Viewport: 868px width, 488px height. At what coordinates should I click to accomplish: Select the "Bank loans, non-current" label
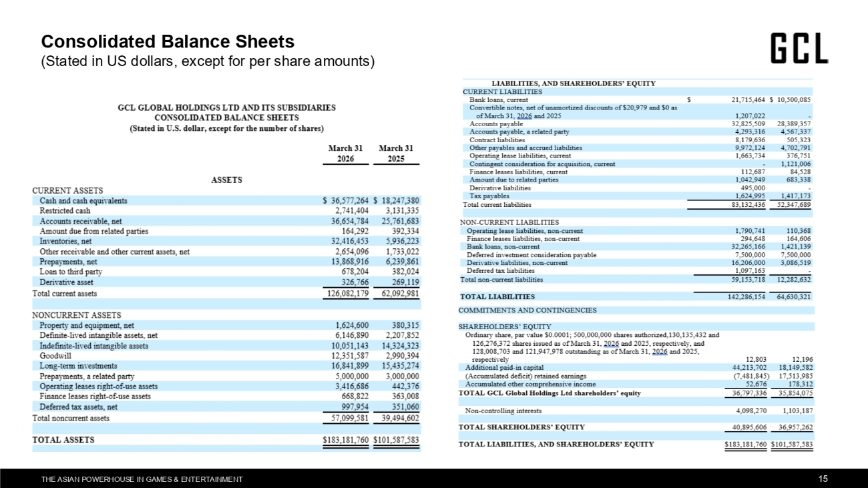point(503,247)
